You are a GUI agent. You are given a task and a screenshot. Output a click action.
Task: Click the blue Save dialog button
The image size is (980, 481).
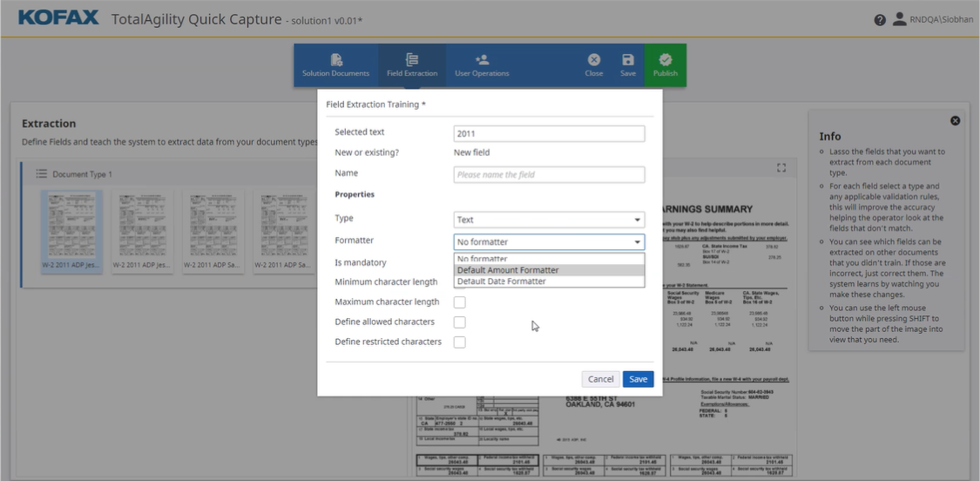click(x=638, y=379)
